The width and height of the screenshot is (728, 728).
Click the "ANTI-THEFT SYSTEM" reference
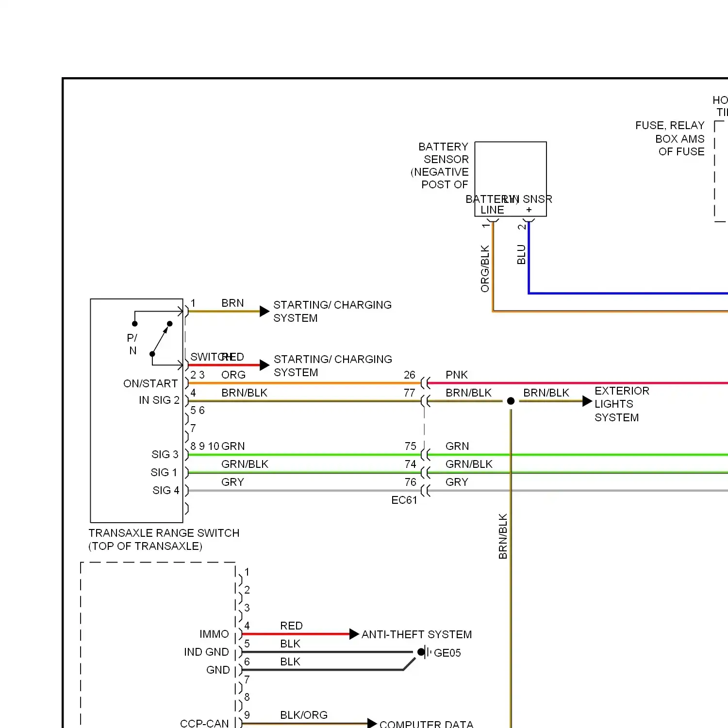pos(416,634)
